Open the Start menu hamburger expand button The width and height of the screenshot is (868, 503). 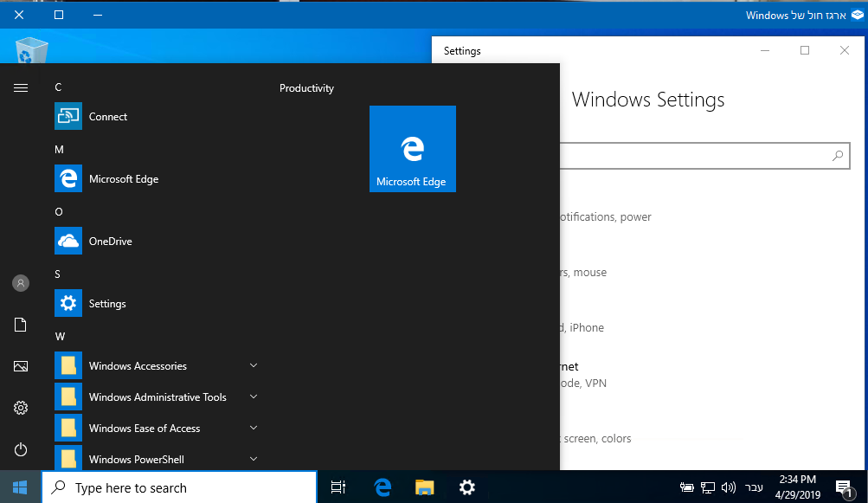[x=21, y=87]
